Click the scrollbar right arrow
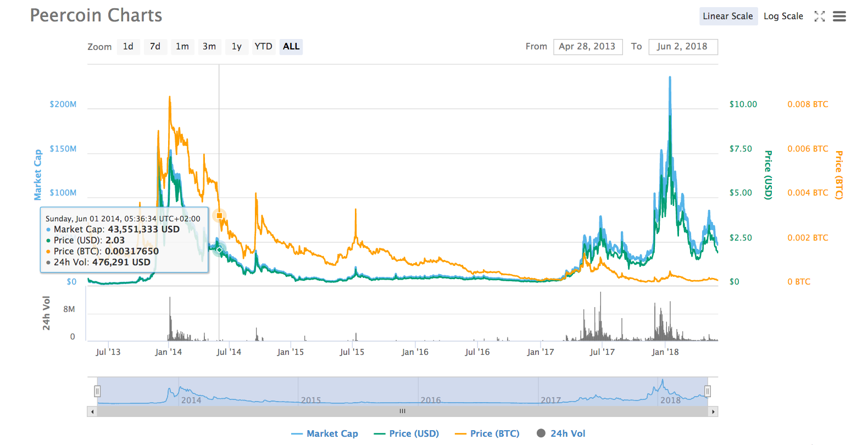Image resolution: width=868 pixels, height=445 pixels. (x=713, y=411)
